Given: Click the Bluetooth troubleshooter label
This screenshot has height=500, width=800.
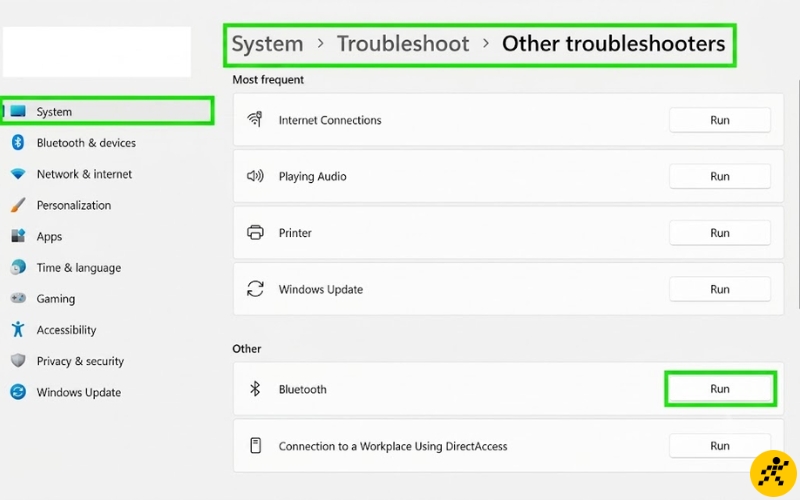Looking at the screenshot, I should [x=302, y=389].
